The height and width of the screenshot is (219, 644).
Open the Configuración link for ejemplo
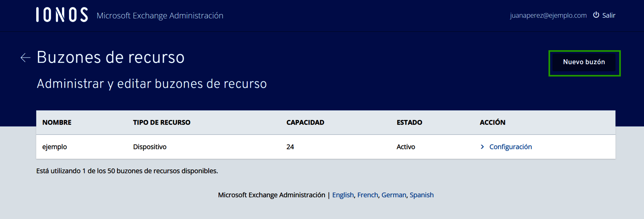pos(510,147)
